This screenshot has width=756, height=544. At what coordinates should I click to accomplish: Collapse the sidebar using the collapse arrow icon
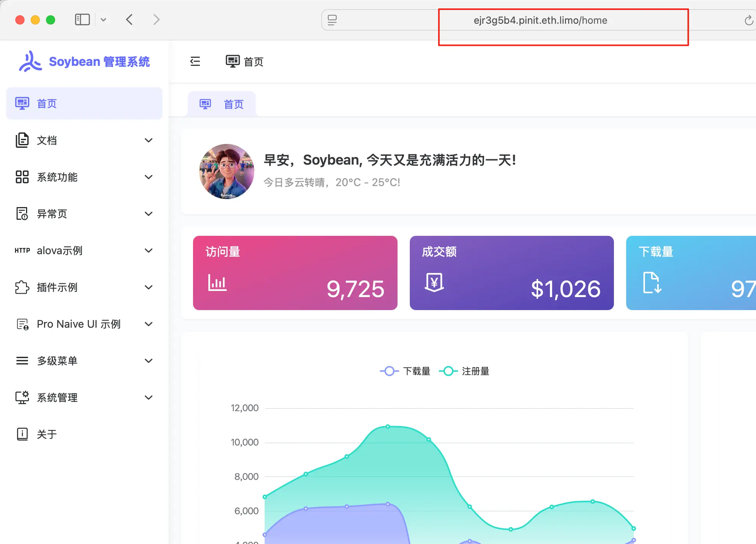195,61
